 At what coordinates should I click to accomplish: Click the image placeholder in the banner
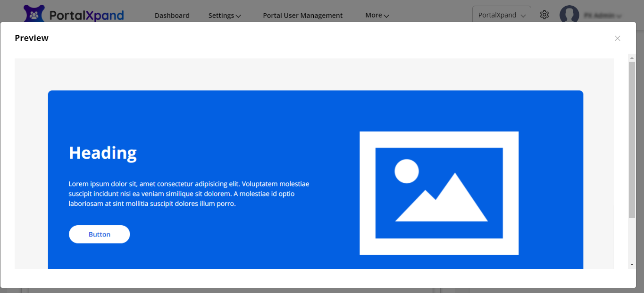click(439, 193)
